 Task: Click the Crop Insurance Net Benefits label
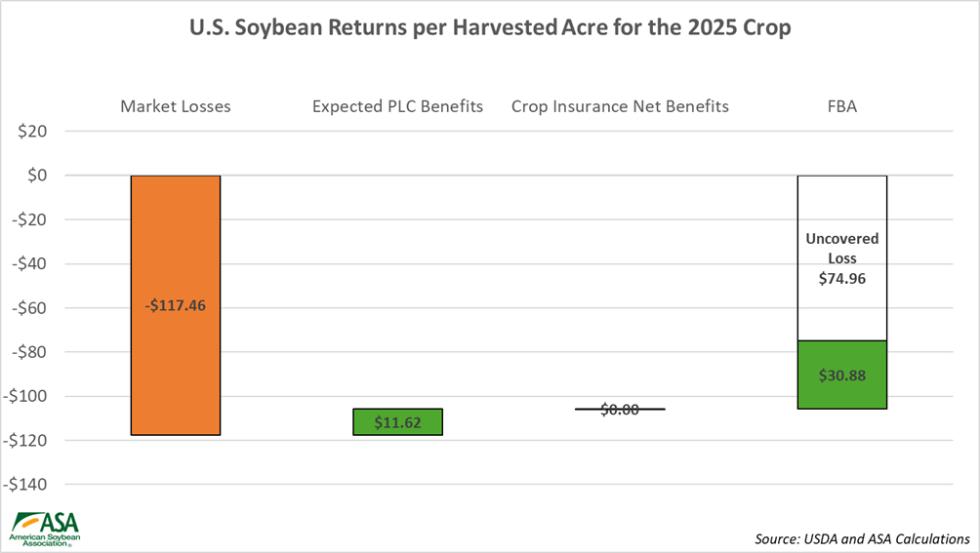(x=620, y=106)
